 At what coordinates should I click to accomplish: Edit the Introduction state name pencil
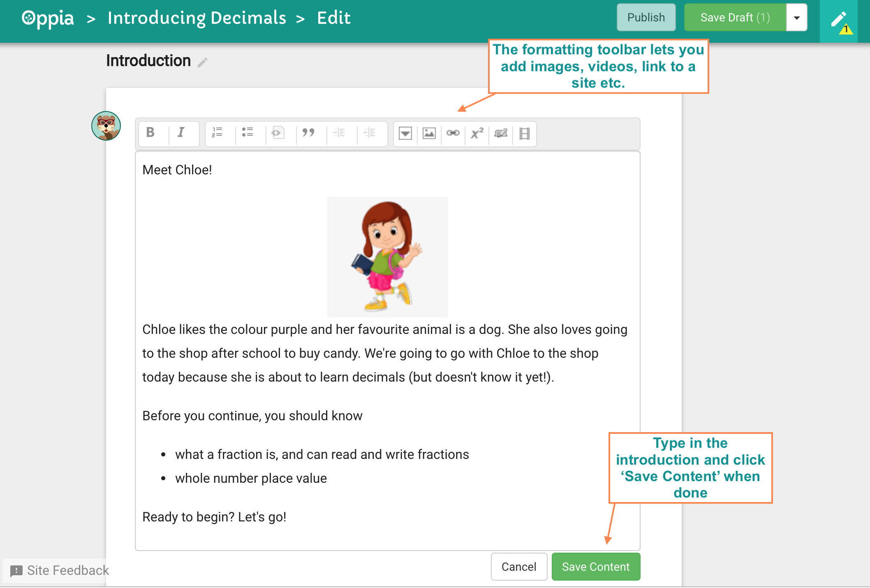[x=202, y=62]
